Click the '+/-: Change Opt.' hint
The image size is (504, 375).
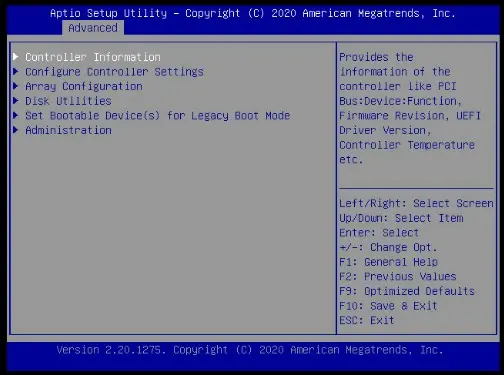click(388, 247)
